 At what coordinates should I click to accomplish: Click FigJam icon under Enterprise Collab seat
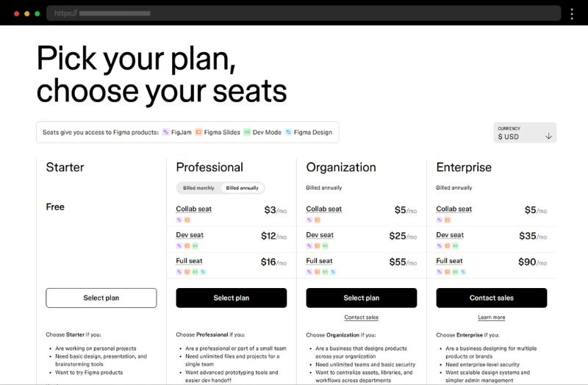click(440, 220)
